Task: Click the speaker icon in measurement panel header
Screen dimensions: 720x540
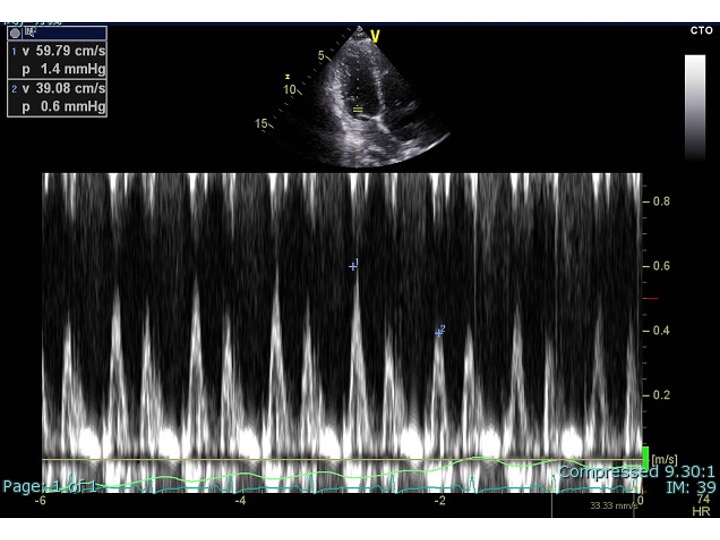Action: click(27, 32)
